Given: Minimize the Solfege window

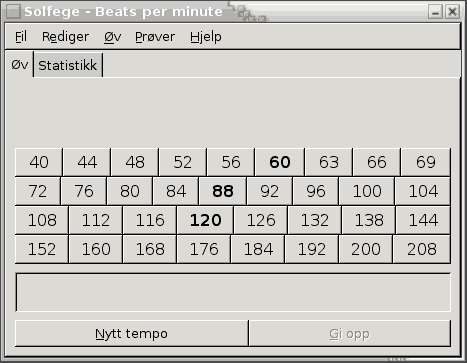Looking at the screenshot, I should point(435,12).
